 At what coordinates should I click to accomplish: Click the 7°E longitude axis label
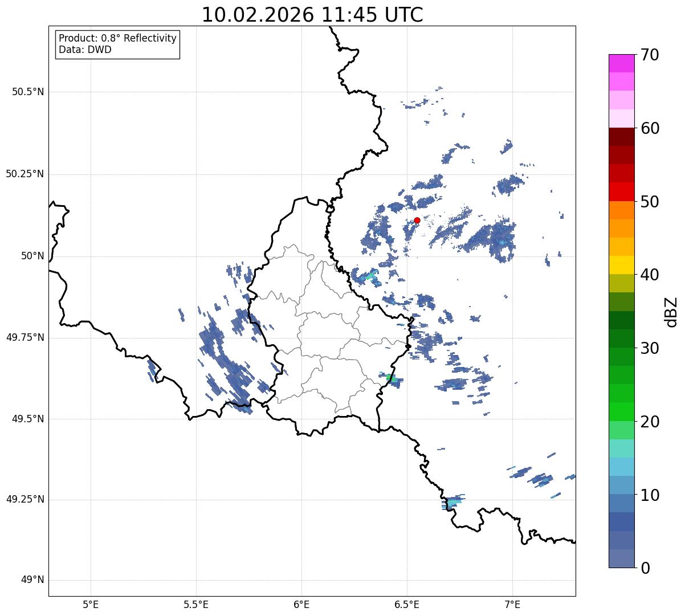pos(512,604)
